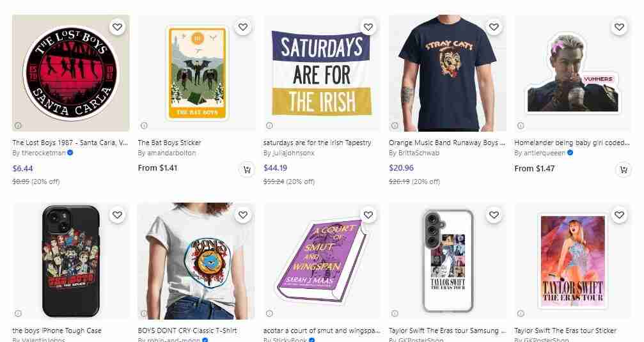Show info for the Stray Cats shirt image
Screen dimensions: 644x342
point(395,125)
